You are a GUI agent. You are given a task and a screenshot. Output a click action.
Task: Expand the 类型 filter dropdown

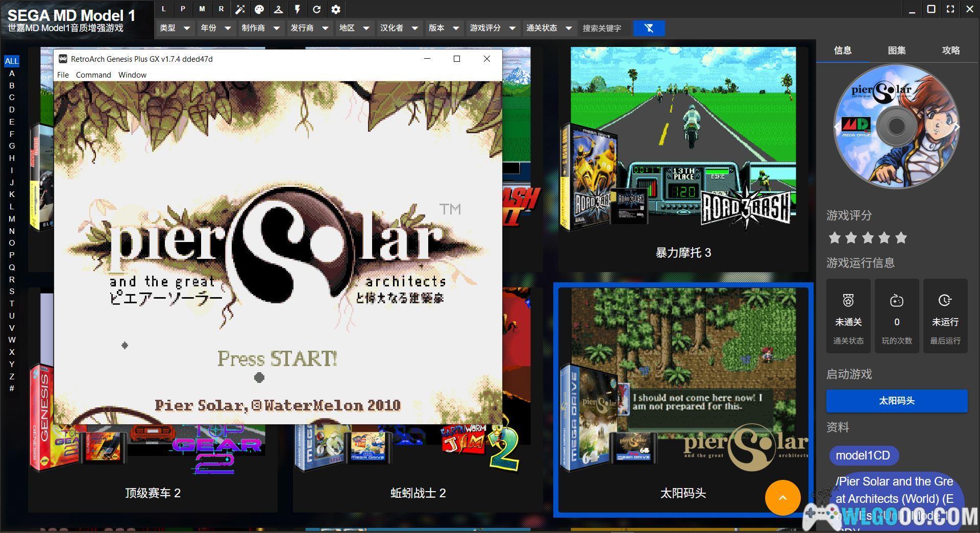175,28
